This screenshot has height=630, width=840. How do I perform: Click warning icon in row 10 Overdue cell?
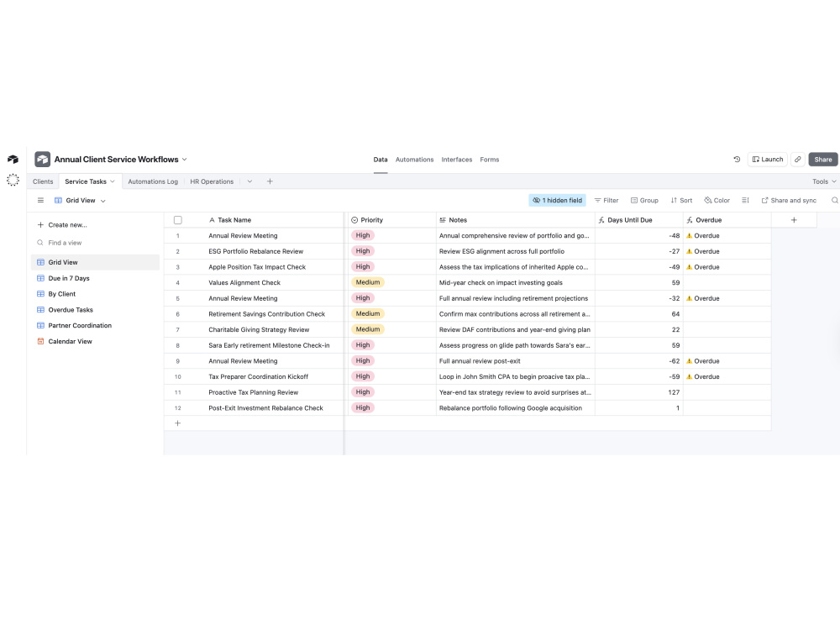click(690, 376)
